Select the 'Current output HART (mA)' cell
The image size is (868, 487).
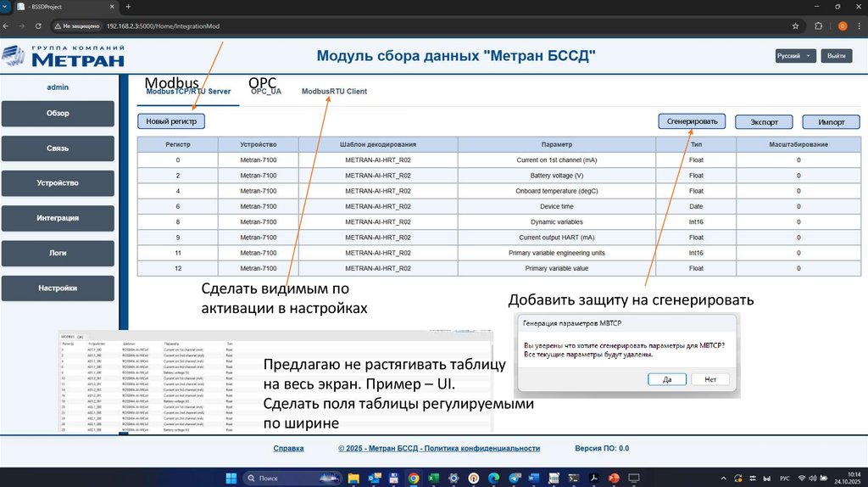556,238
